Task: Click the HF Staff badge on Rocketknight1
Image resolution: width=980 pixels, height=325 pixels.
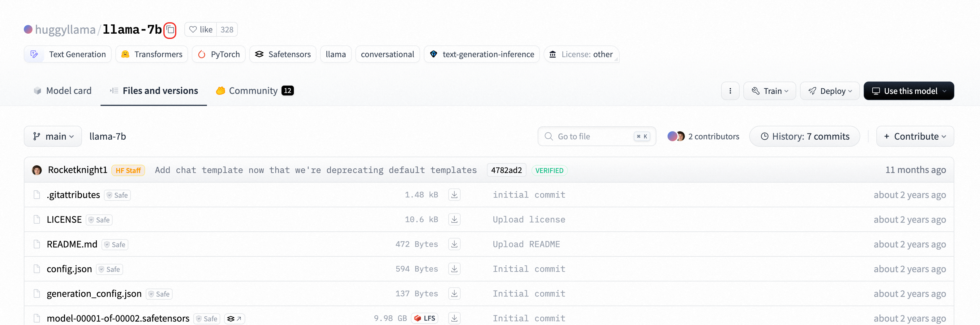Action: pos(128,170)
